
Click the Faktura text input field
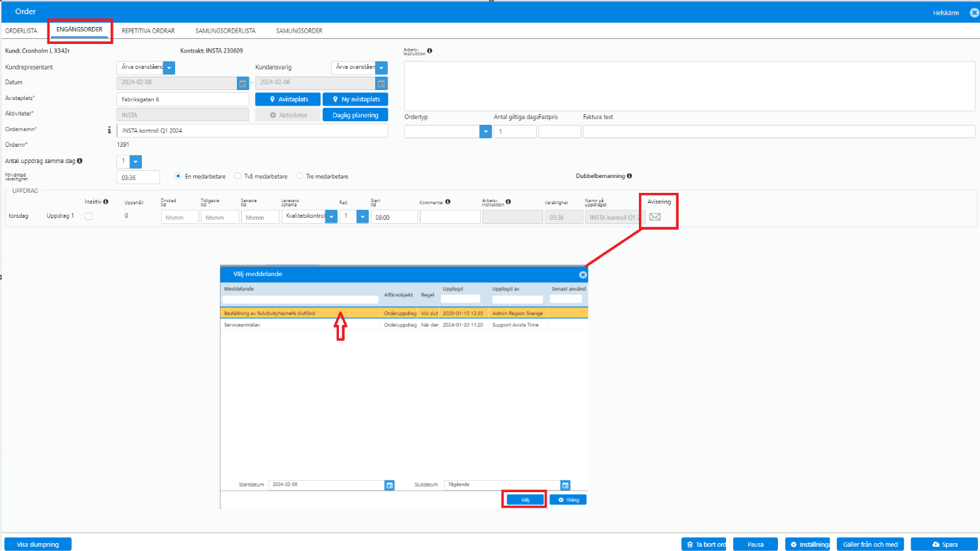pyautogui.click(x=780, y=131)
